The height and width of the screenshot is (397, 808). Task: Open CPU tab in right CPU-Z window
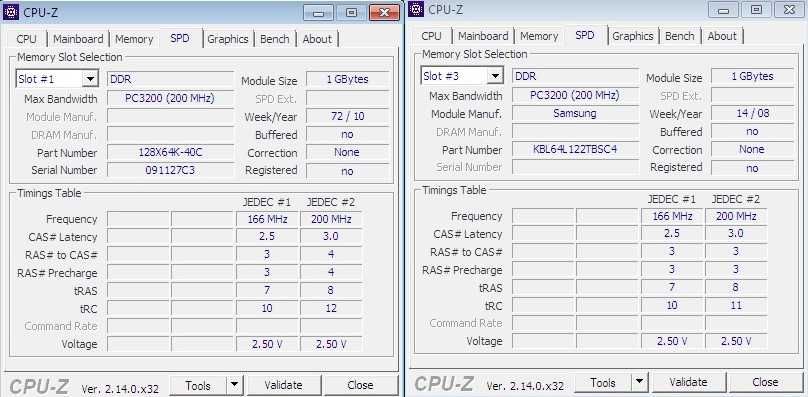pos(431,36)
